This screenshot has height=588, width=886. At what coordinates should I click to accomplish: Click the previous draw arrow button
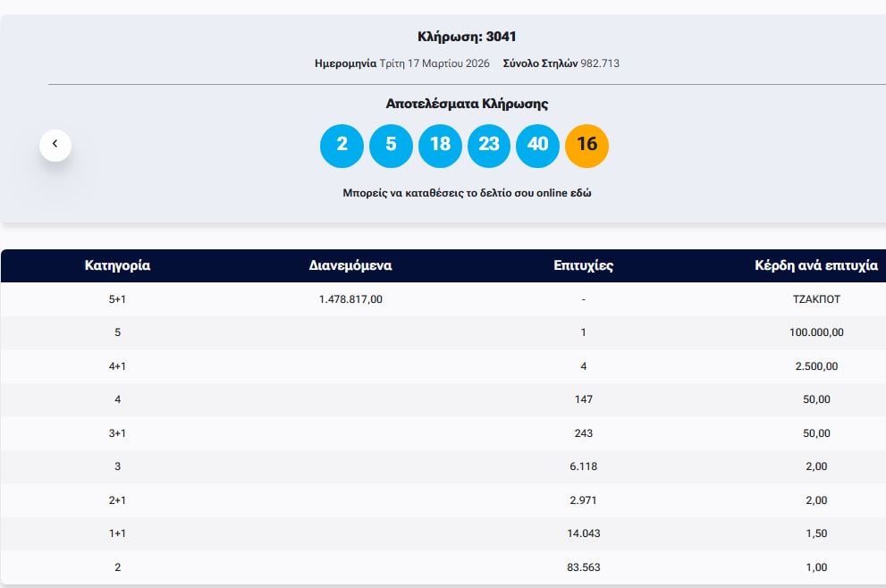click(55, 145)
